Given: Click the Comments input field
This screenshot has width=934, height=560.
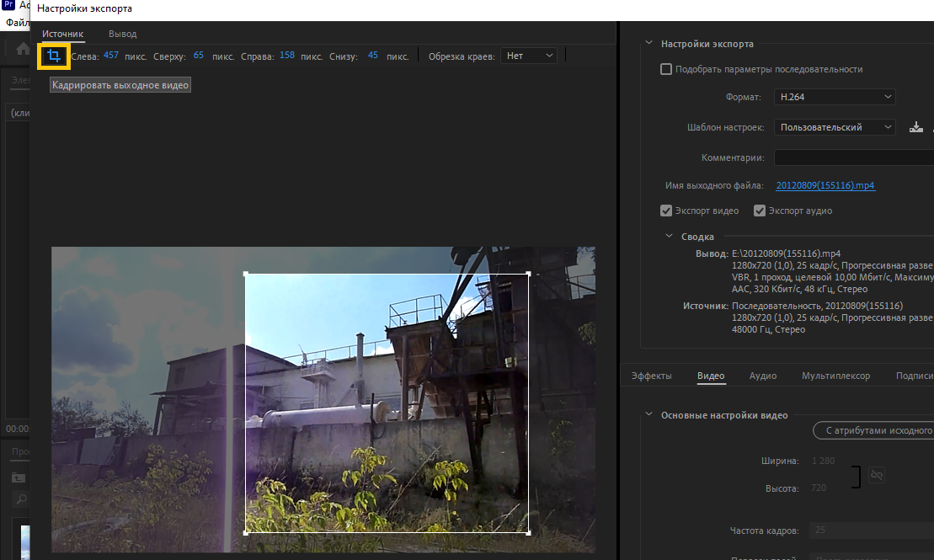Looking at the screenshot, I should [854, 157].
